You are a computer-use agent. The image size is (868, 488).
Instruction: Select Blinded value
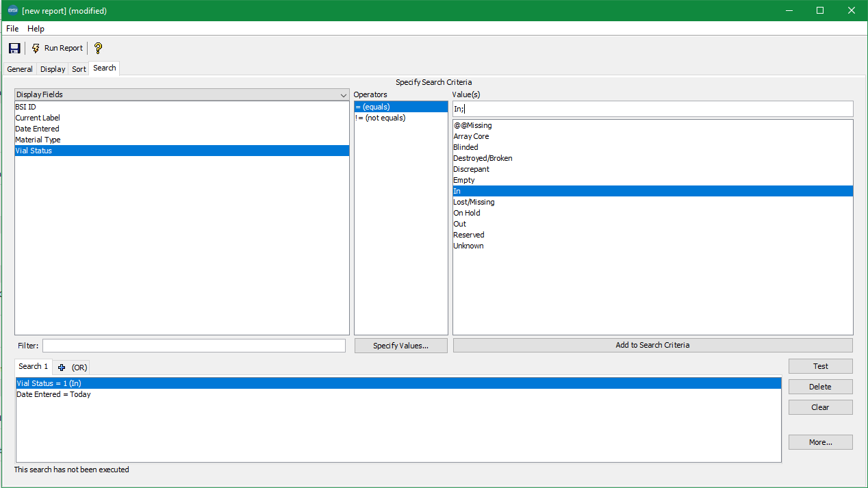652,147
